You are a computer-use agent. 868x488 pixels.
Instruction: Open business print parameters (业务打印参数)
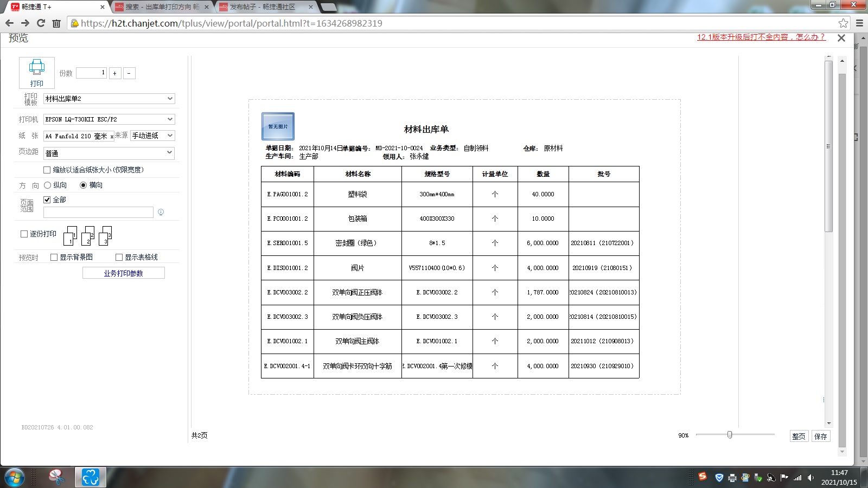coord(124,273)
